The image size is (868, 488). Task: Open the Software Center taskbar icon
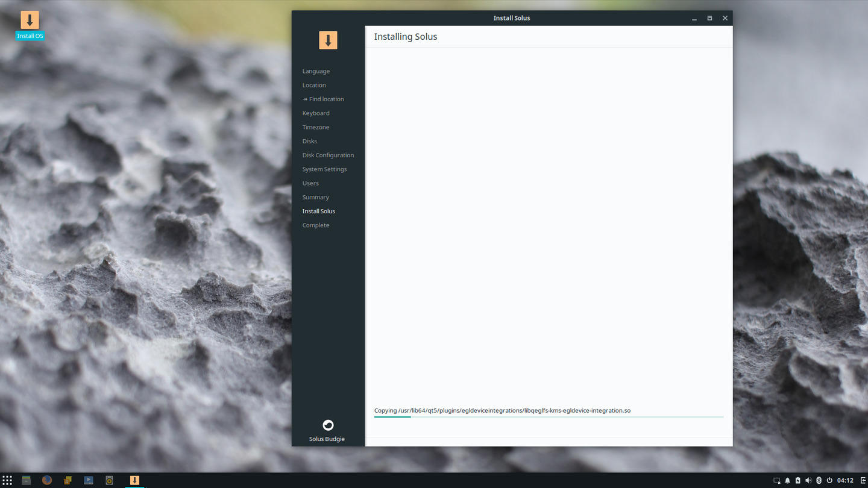[x=68, y=480]
